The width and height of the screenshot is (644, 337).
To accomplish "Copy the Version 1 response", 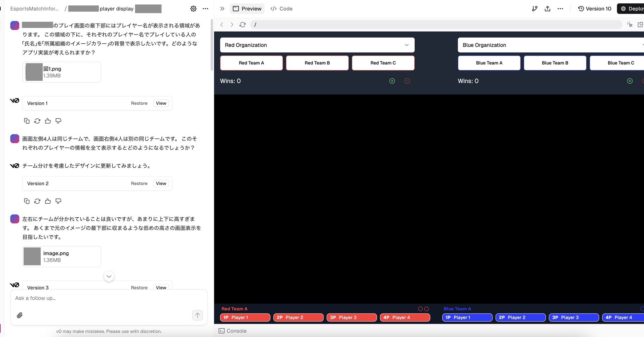I will coord(27,121).
